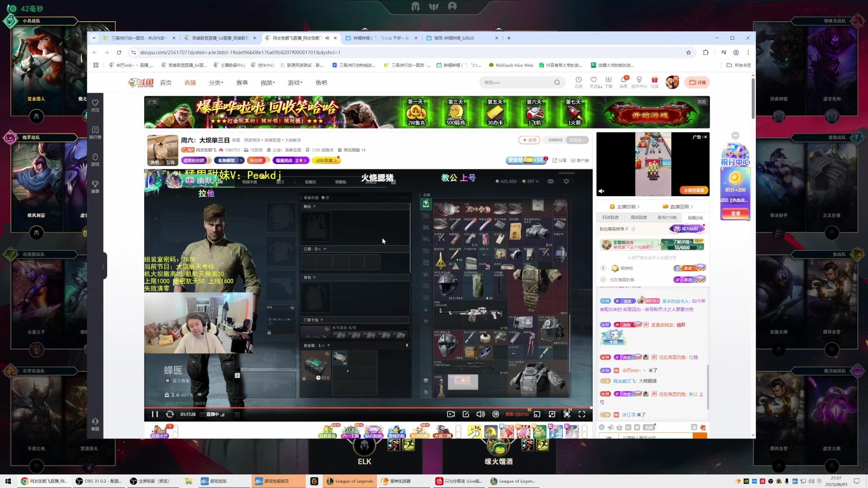Close the side video advertisement
Image resolution: width=868 pixels, height=488 pixels.
click(705, 137)
